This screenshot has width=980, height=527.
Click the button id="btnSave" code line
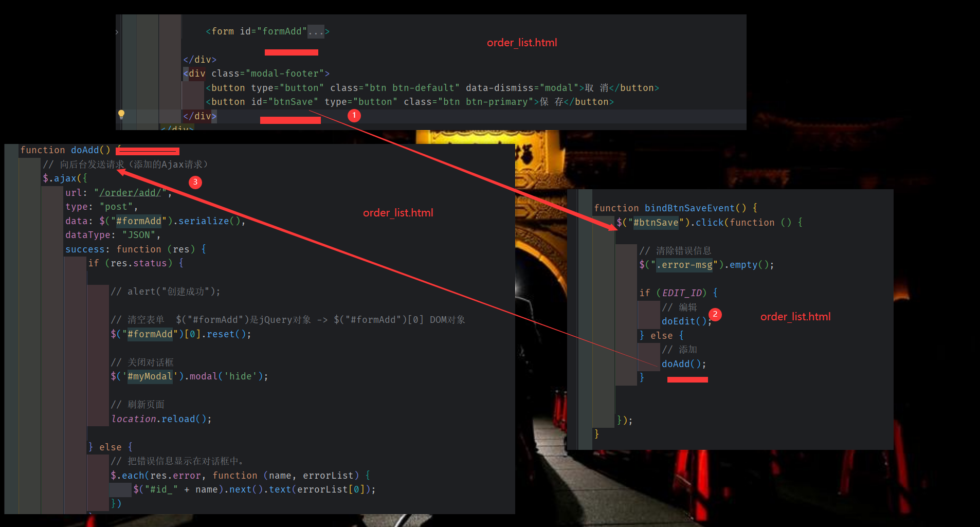coord(410,102)
